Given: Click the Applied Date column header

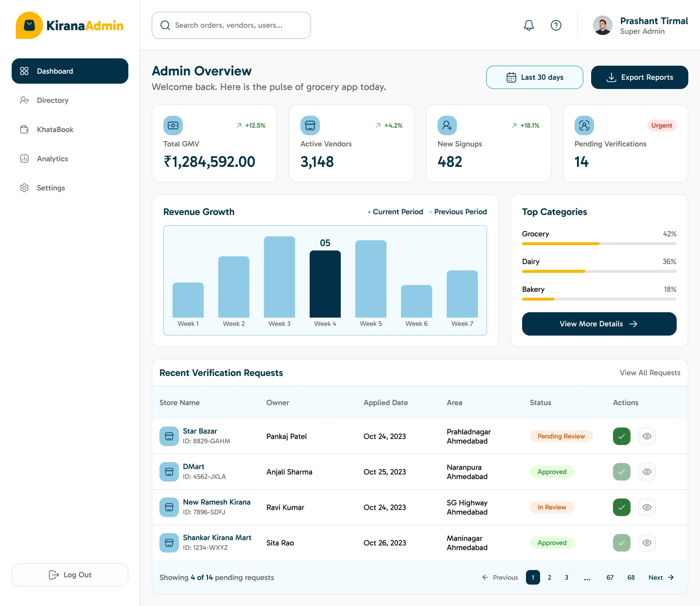Looking at the screenshot, I should [x=385, y=403].
